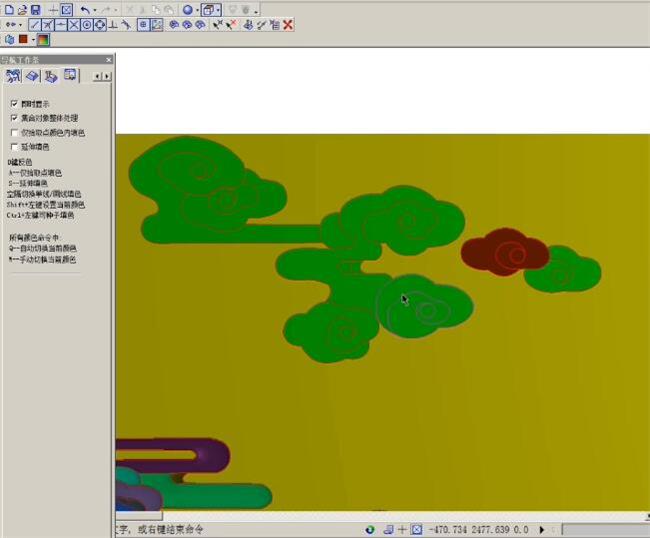
Task: Switch to the first tab in navigation panel
Action: (x=12, y=75)
